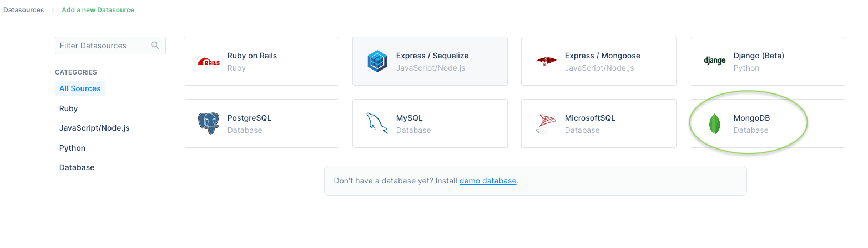The image size is (868, 248).
Task: Select the All Sources category
Action: pos(80,88)
